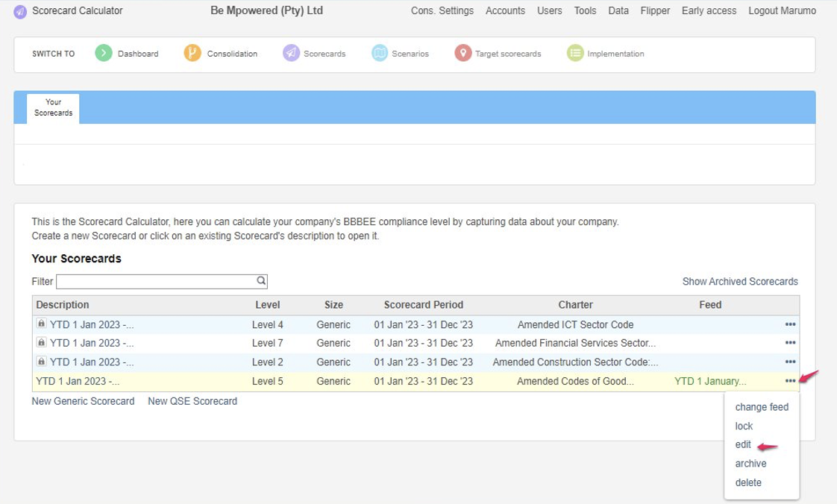Choose 'archive' from the popup menu
The height and width of the screenshot is (504, 837).
point(750,464)
